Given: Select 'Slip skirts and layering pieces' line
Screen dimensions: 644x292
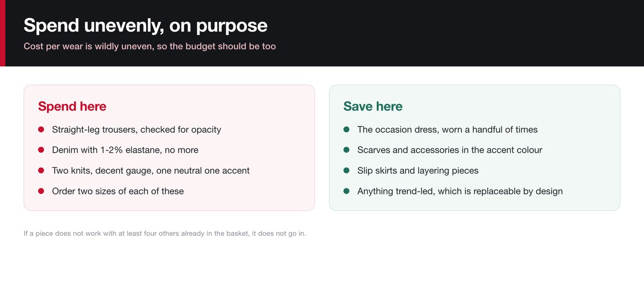Looking at the screenshot, I should tap(418, 171).
